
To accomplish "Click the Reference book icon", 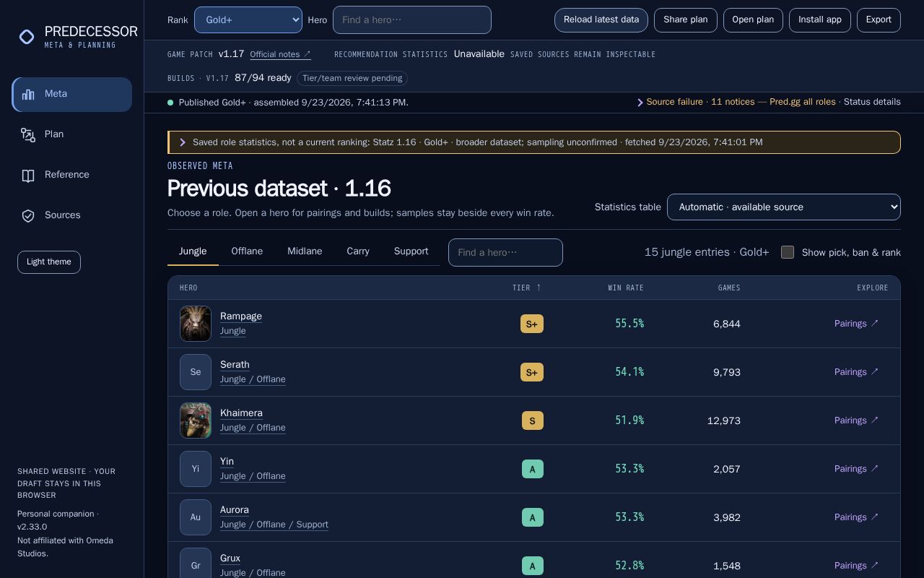I will coord(28,176).
